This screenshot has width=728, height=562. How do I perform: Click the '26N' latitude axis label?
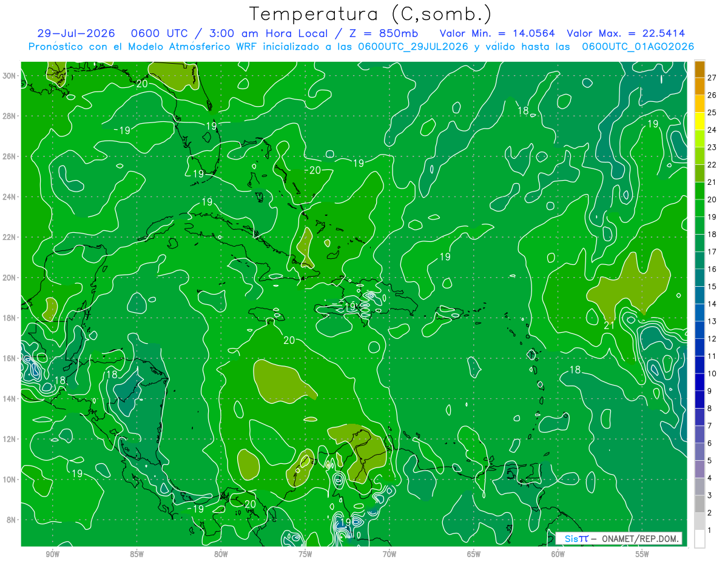coord(9,156)
